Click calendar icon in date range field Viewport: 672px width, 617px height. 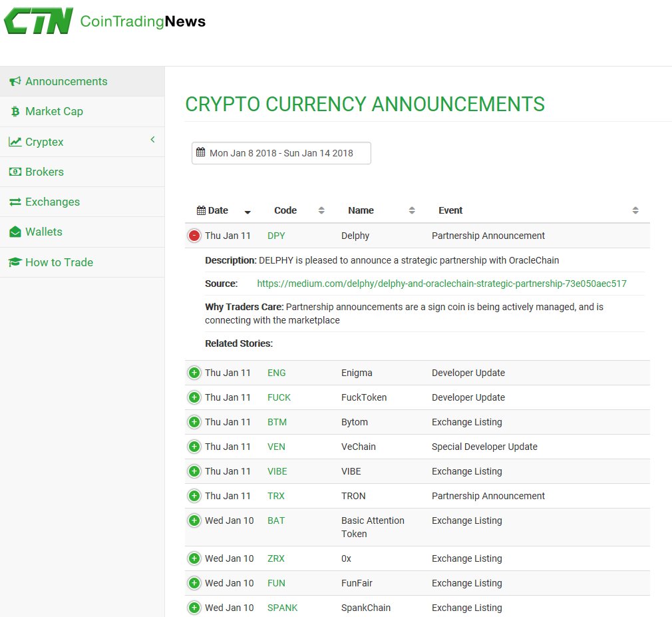200,152
